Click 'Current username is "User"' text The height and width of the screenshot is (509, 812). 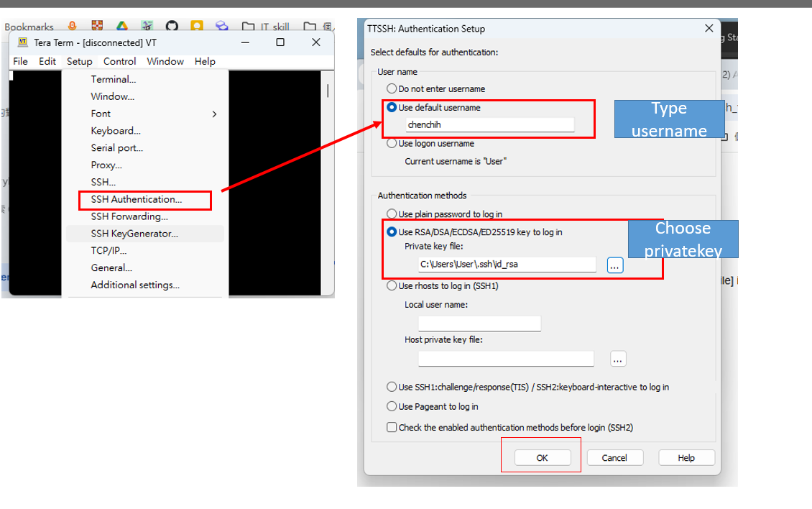tap(455, 161)
